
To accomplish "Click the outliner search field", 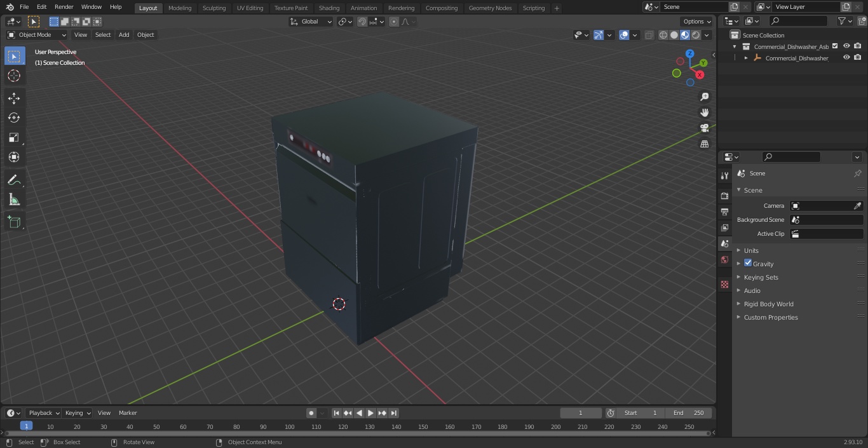I will [797, 21].
